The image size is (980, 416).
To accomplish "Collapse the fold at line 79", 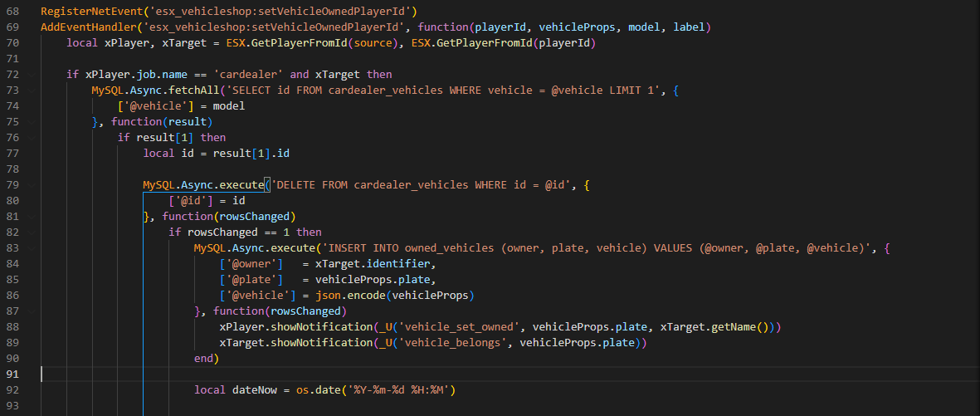I will click(32, 184).
